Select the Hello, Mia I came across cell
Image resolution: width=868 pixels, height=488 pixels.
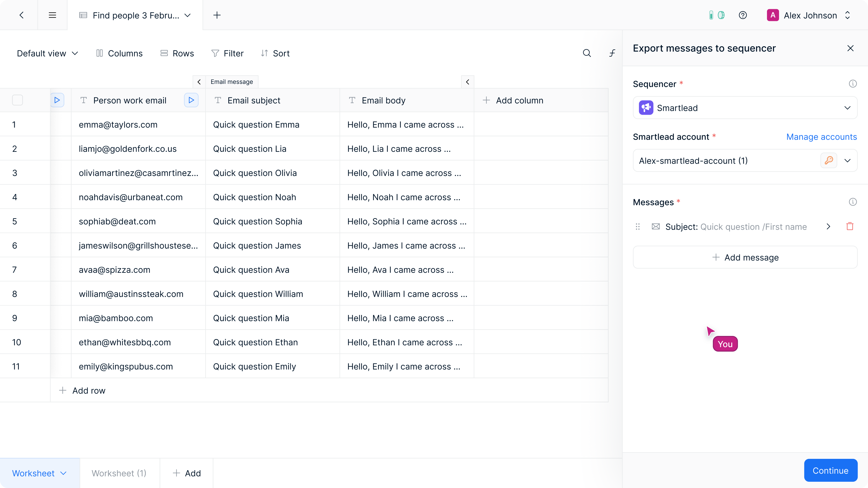(x=407, y=318)
